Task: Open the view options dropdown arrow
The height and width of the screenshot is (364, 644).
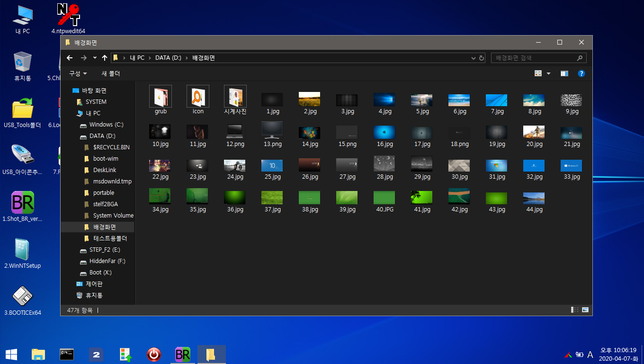Action: (548, 73)
